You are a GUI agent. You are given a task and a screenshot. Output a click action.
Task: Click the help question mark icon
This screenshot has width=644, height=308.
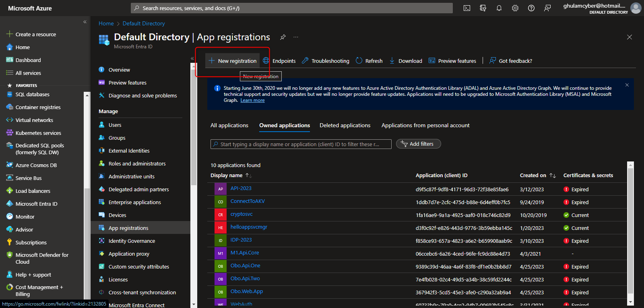pyautogui.click(x=531, y=8)
